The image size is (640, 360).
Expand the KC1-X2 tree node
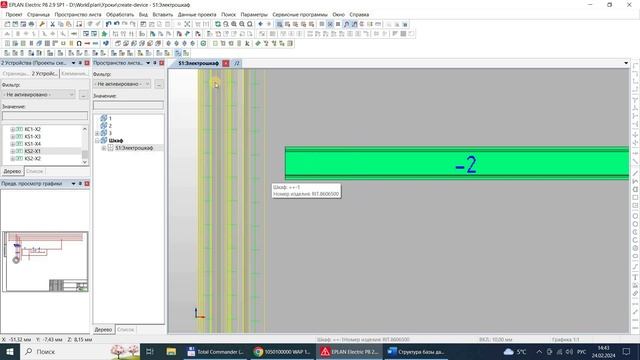pos(12,129)
